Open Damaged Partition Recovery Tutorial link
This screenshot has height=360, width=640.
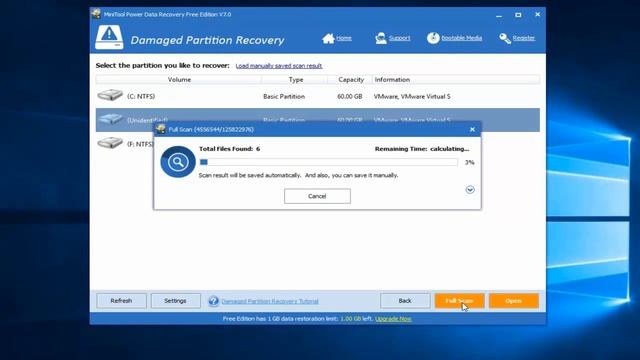(x=270, y=301)
